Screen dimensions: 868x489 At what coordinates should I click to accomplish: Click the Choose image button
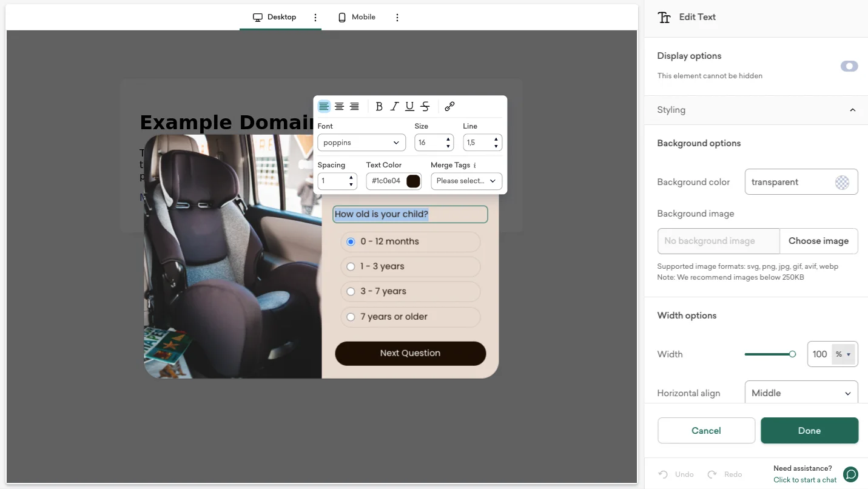[818, 241]
